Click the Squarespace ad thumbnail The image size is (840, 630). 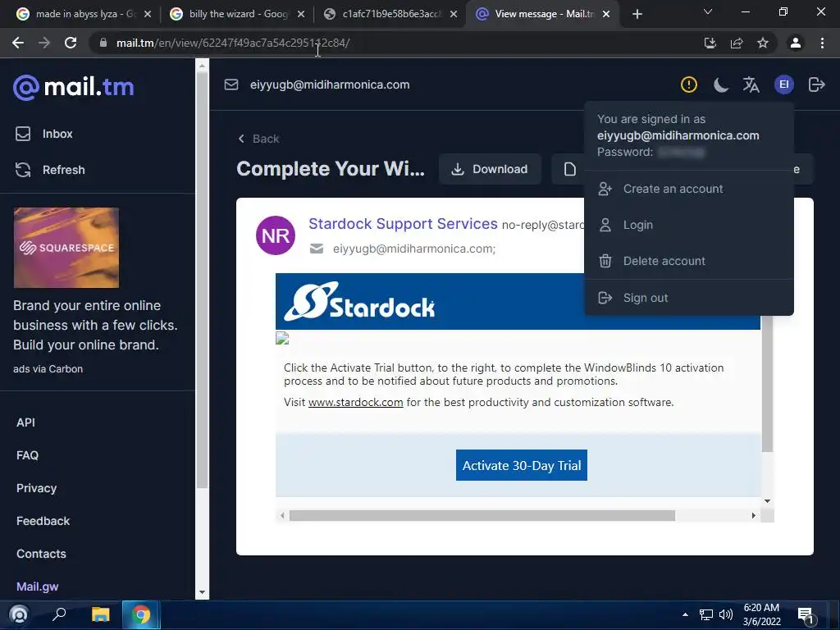coord(66,248)
